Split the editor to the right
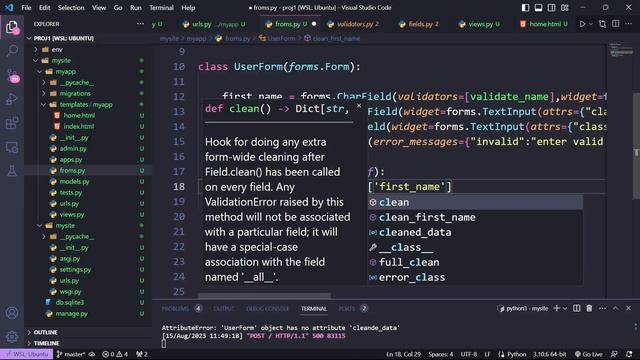 616,24
